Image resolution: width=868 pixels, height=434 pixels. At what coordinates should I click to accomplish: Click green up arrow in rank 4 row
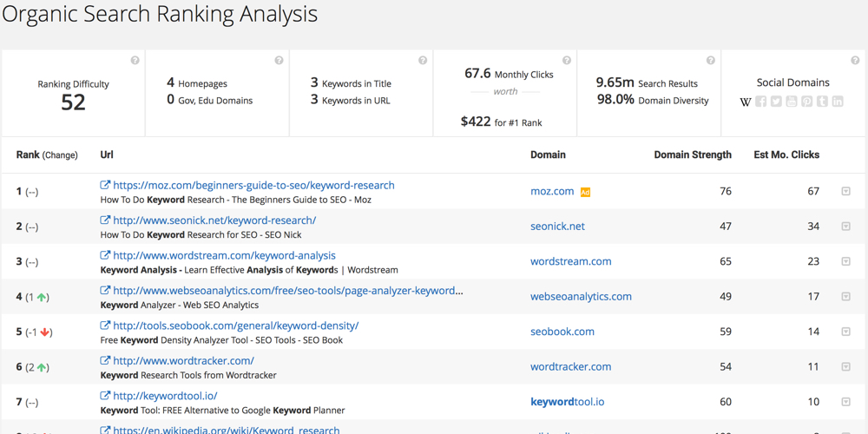click(42, 297)
